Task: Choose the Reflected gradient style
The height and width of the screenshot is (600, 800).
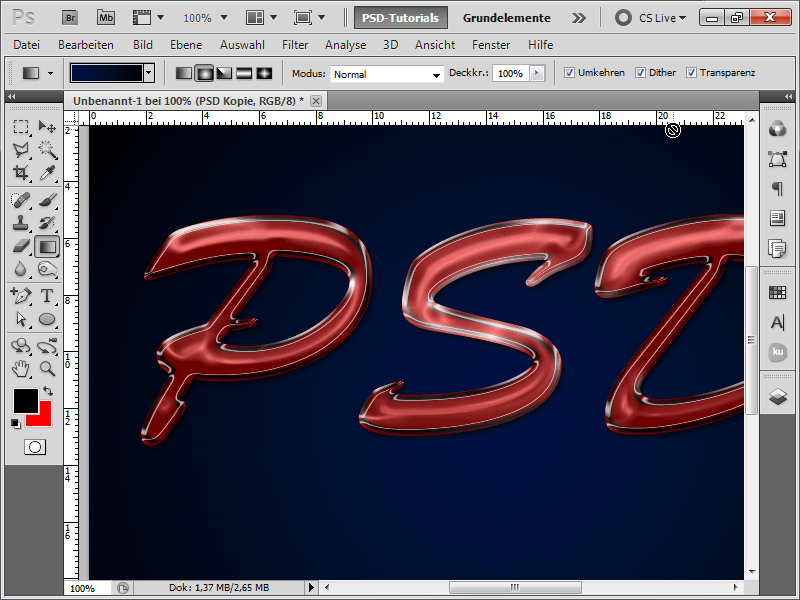Action: 244,73
